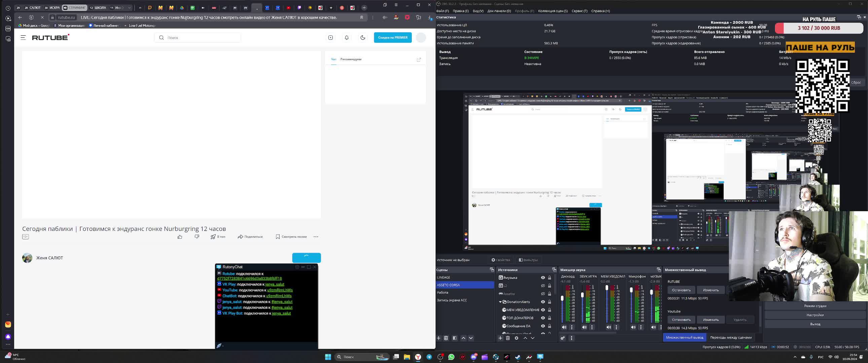868x363 pixels.
Task: Hide the DonationAlerts group
Action: coord(543,302)
